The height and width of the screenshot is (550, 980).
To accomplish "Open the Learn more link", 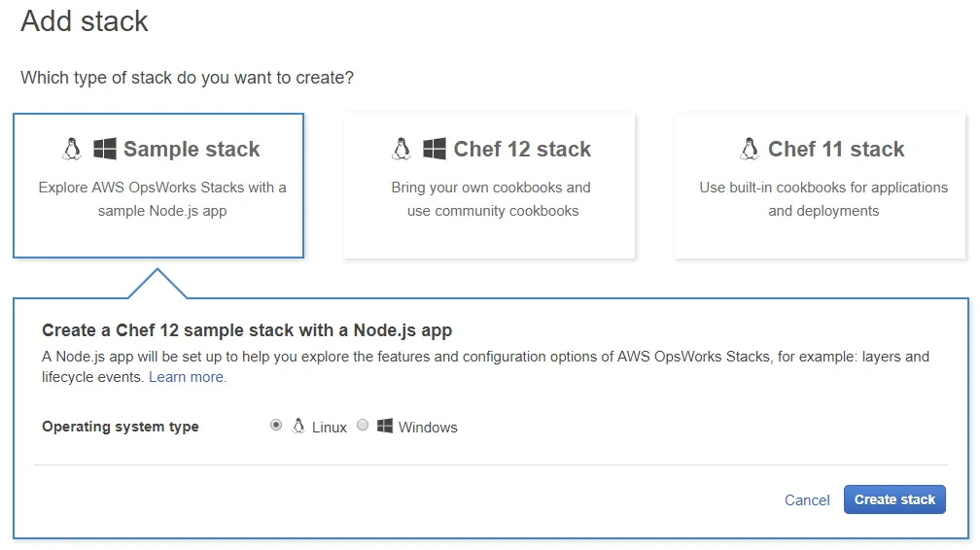I will [188, 377].
